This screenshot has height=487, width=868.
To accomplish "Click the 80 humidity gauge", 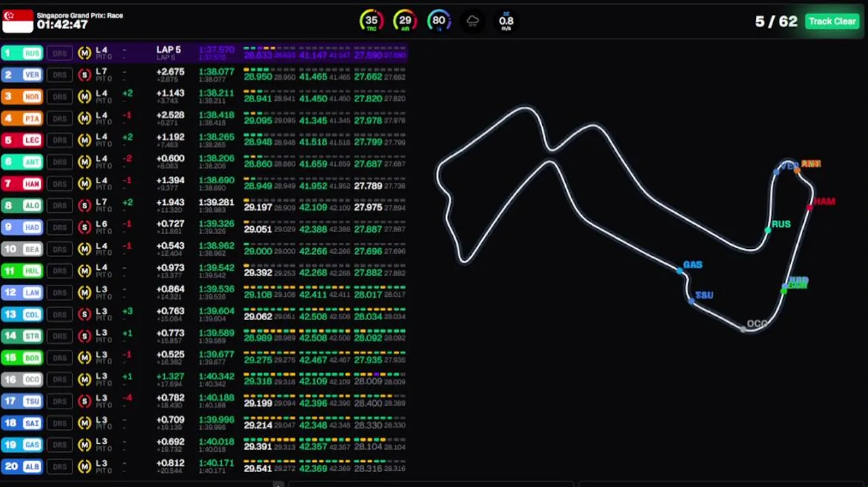I will tap(439, 21).
